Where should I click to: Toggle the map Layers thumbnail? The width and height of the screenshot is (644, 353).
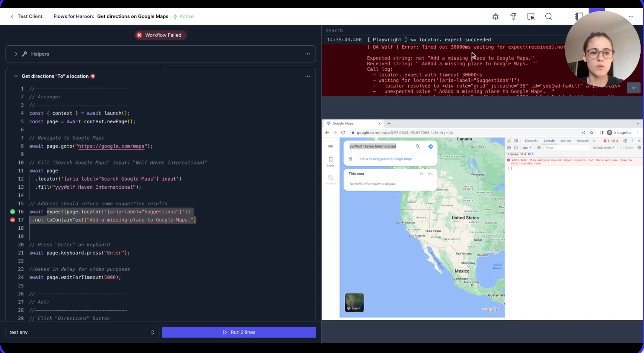pyautogui.click(x=354, y=302)
